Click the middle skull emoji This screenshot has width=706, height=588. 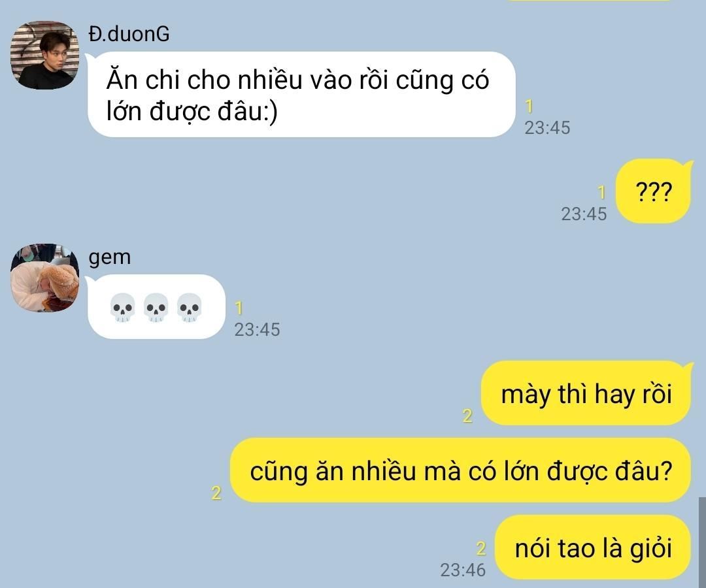[156, 308]
